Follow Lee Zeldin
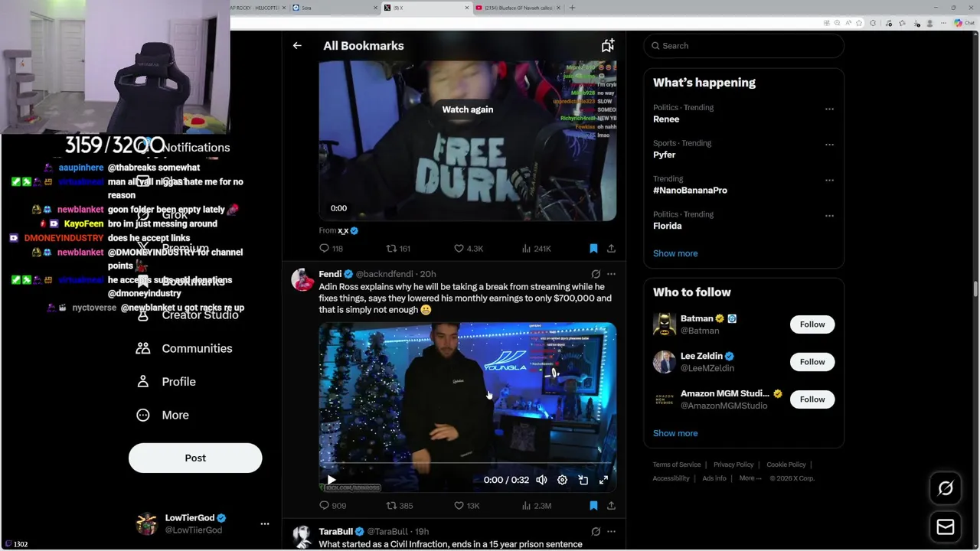 pos(812,362)
